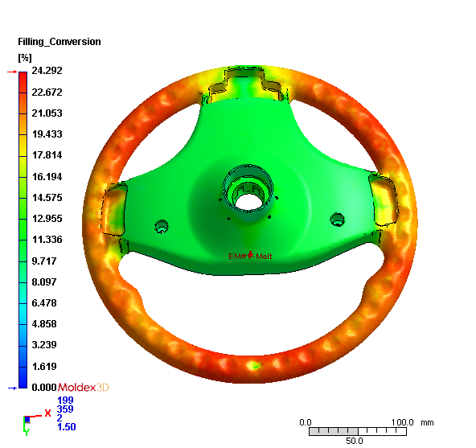Click the scale bar ruler graphic
Image resolution: width=476 pixels, height=448 pixels.
pos(358,431)
